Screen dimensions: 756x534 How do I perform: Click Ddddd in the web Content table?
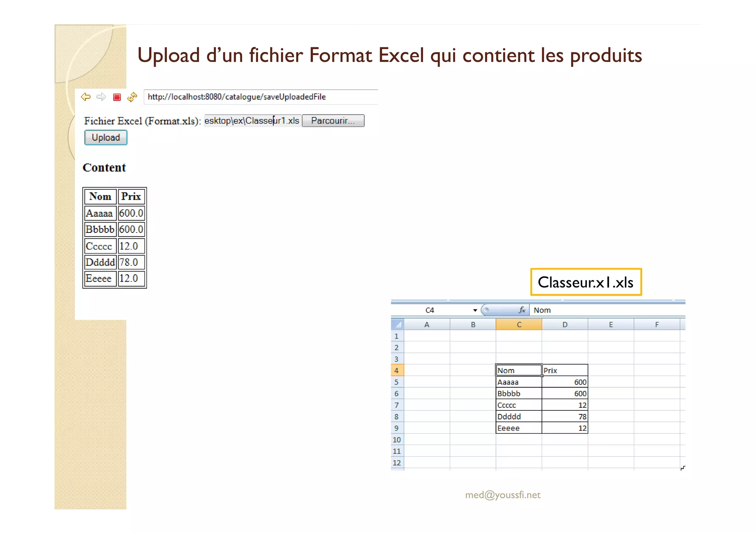click(x=100, y=262)
